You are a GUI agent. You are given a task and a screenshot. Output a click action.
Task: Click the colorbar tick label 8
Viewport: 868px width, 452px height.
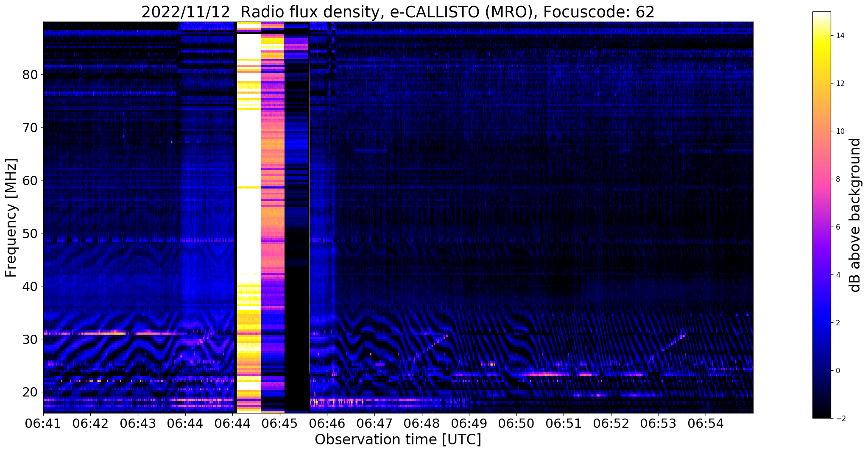(x=837, y=179)
